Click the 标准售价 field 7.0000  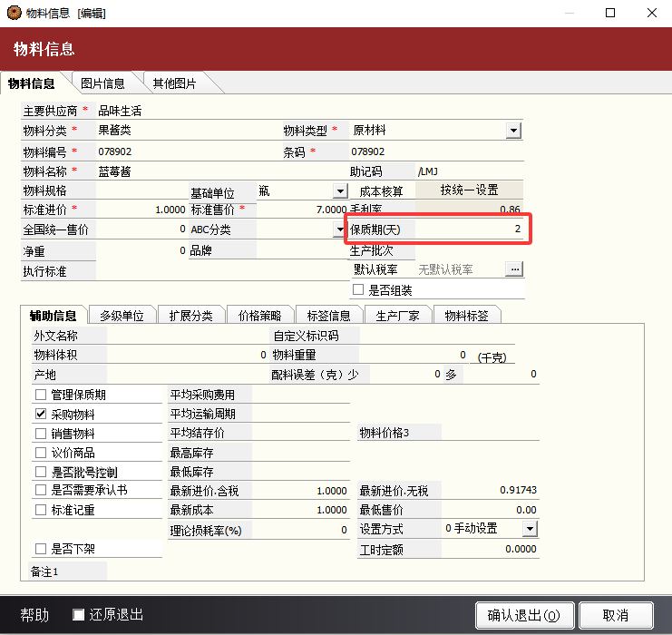302,210
